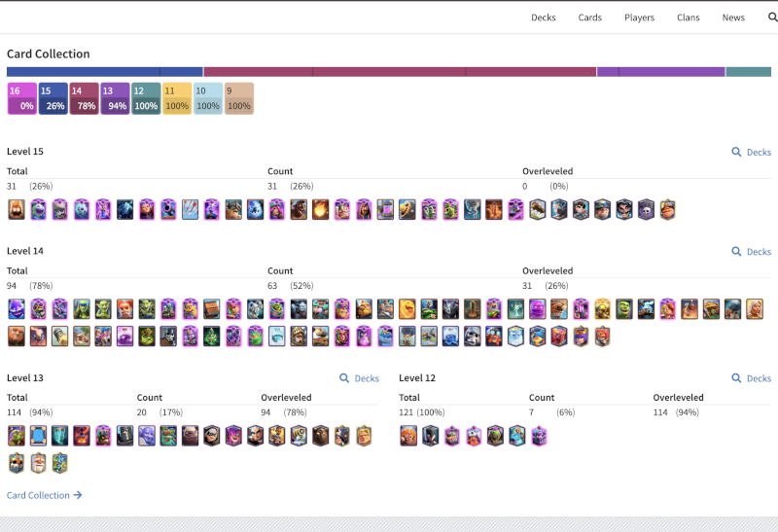Image resolution: width=778 pixels, height=532 pixels.
Task: Select the Earthquake card in Level 15
Action: (494, 209)
